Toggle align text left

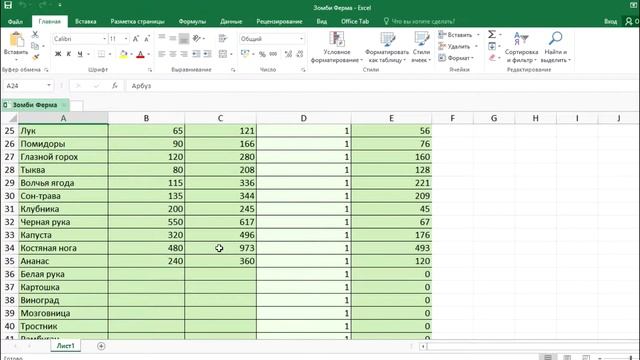pos(162,54)
